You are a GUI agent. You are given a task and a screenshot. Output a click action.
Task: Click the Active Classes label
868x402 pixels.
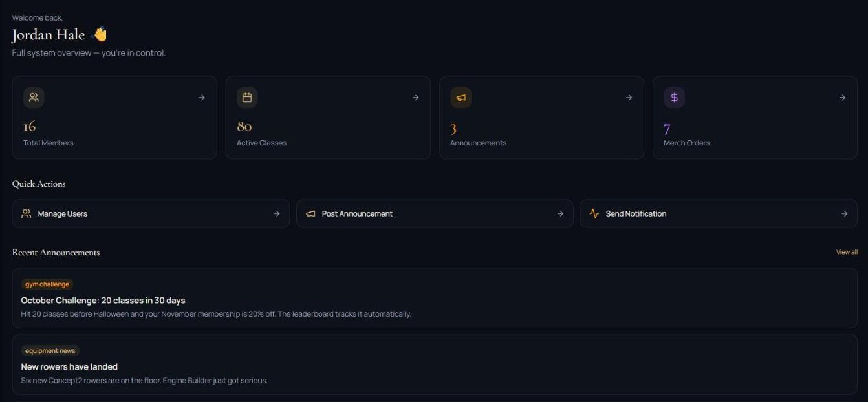coord(261,143)
